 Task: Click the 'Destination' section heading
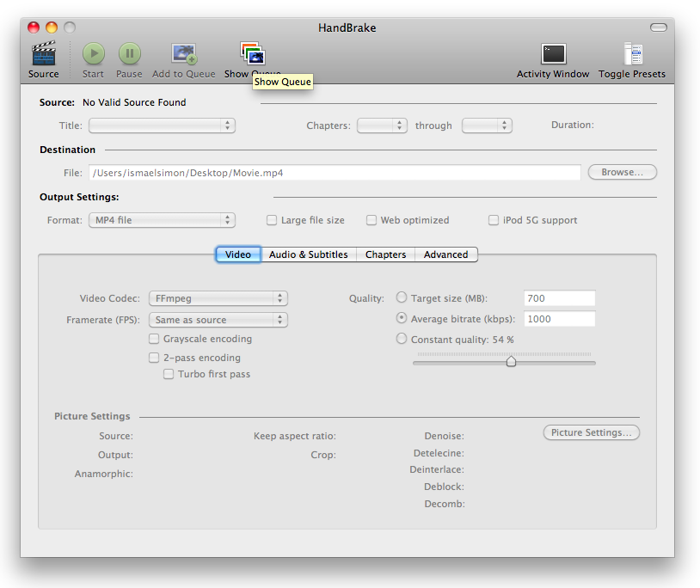67,150
